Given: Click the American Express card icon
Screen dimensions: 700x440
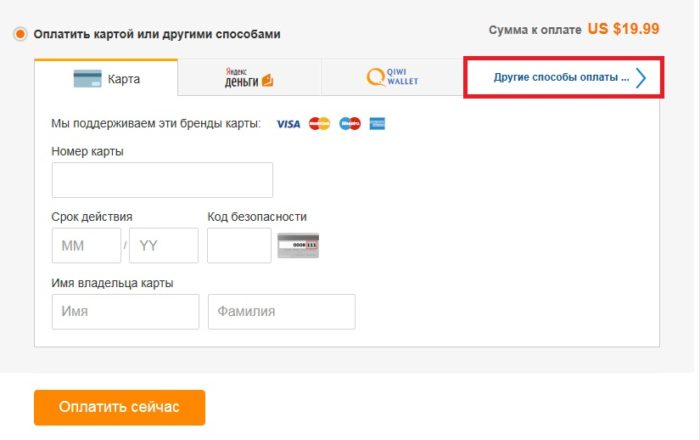Looking at the screenshot, I should tap(377, 124).
